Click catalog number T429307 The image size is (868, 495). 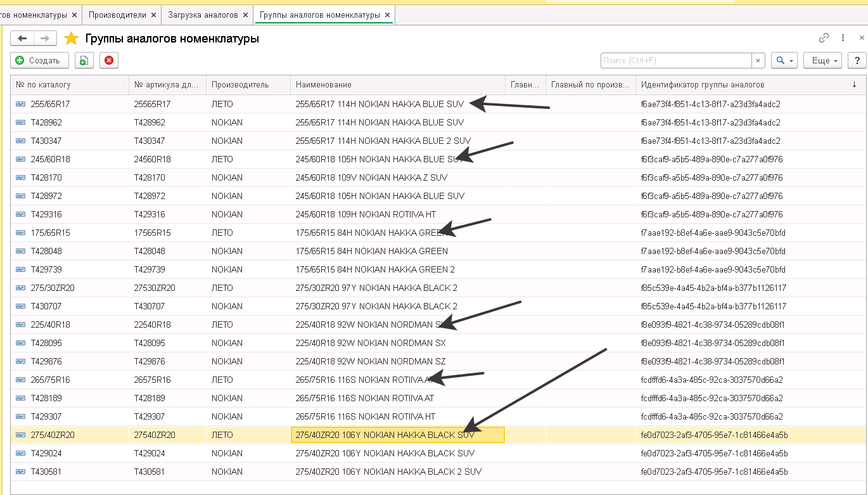point(46,416)
